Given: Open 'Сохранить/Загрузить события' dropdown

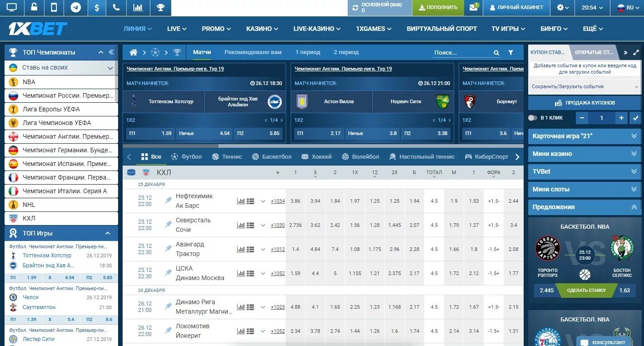Looking at the screenshot, I should [x=584, y=86].
